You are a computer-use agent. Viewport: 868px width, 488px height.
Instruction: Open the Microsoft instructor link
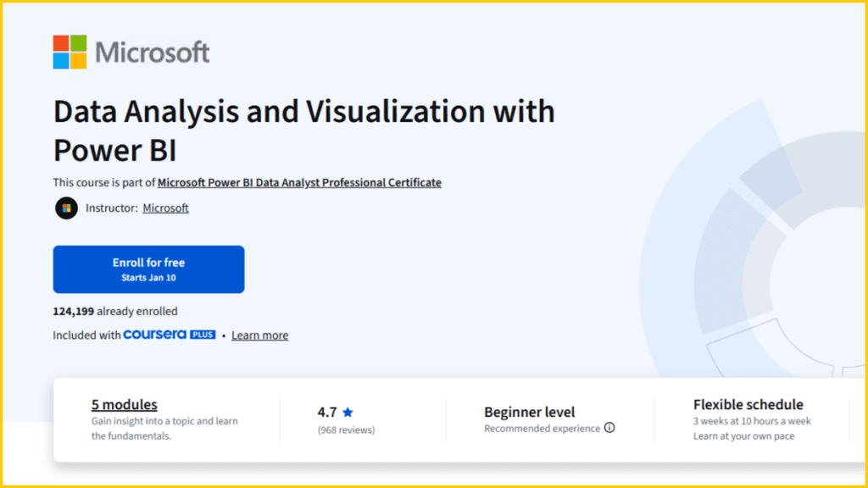[x=165, y=208]
